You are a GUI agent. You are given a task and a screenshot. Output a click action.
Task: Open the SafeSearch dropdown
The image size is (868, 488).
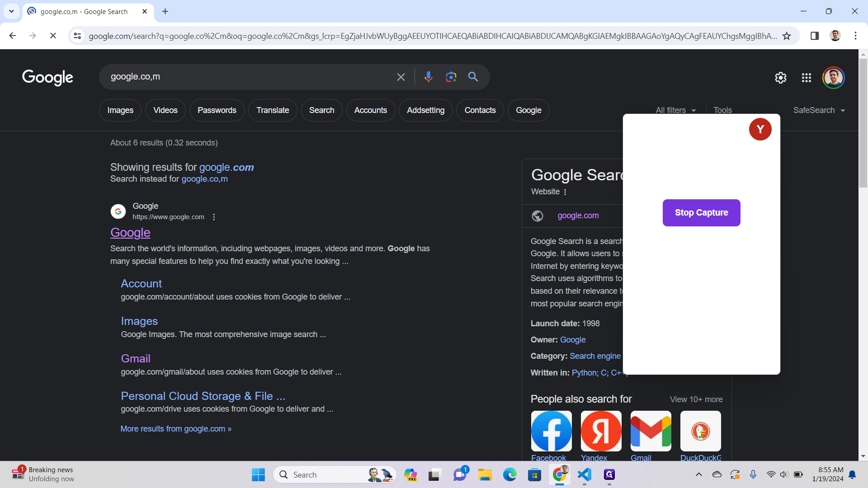point(819,110)
